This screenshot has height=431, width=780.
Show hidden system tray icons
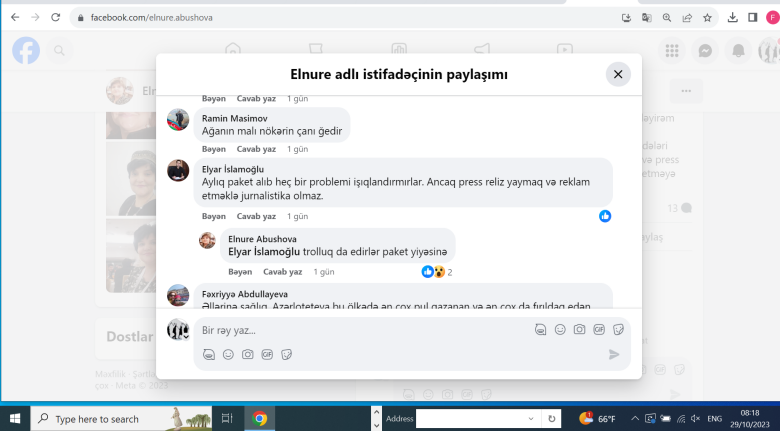coord(636,418)
